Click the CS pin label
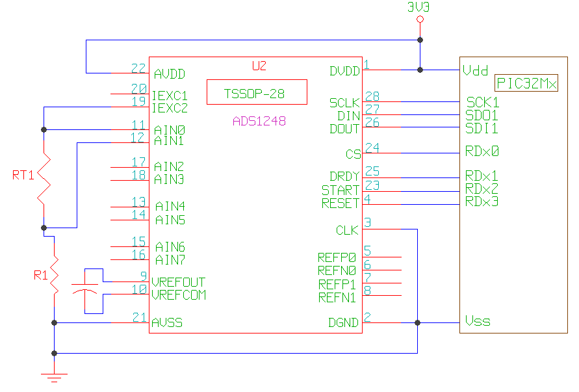The width and height of the screenshot is (579, 392). 353,154
